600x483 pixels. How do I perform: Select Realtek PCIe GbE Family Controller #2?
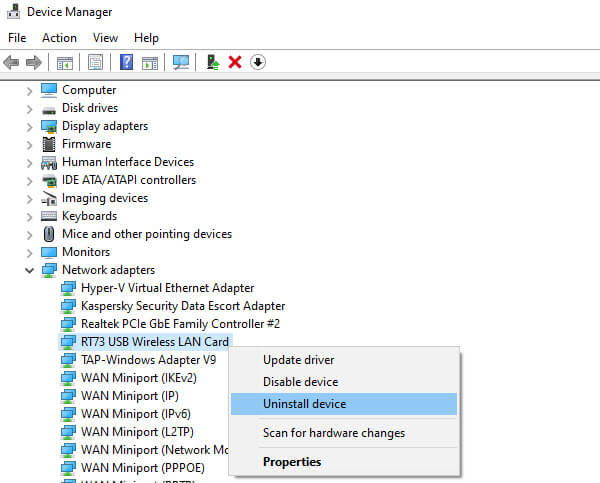point(180,324)
